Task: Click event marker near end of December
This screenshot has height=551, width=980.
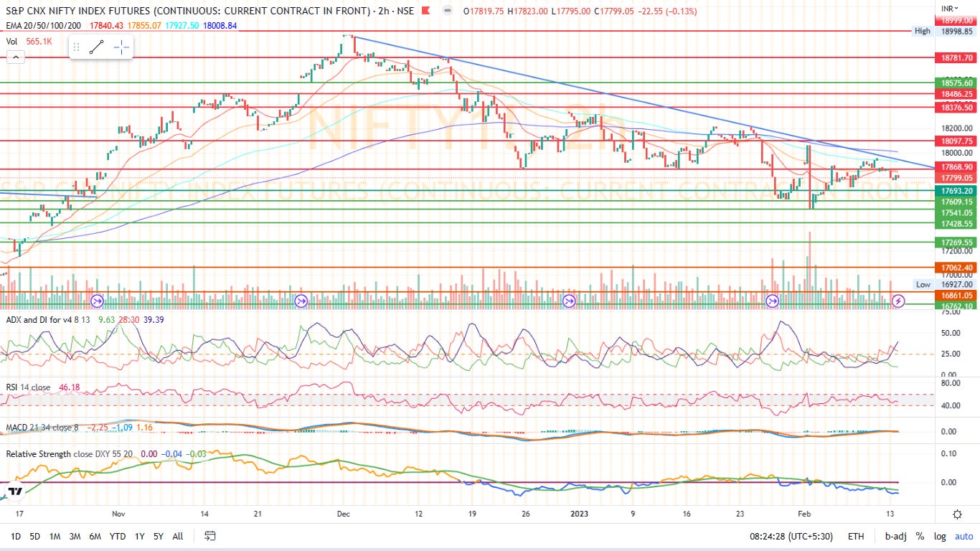Action: [x=569, y=301]
